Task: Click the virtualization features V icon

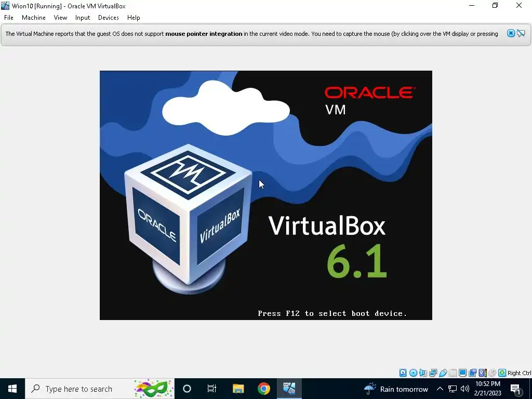Action: point(483,373)
